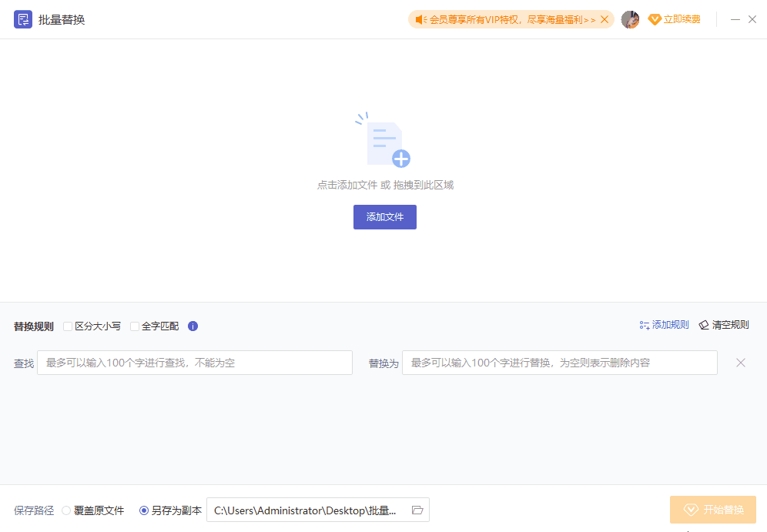Select the 另存为副本 radio button
Viewport: 767px width, 532px height.
pyautogui.click(x=144, y=510)
